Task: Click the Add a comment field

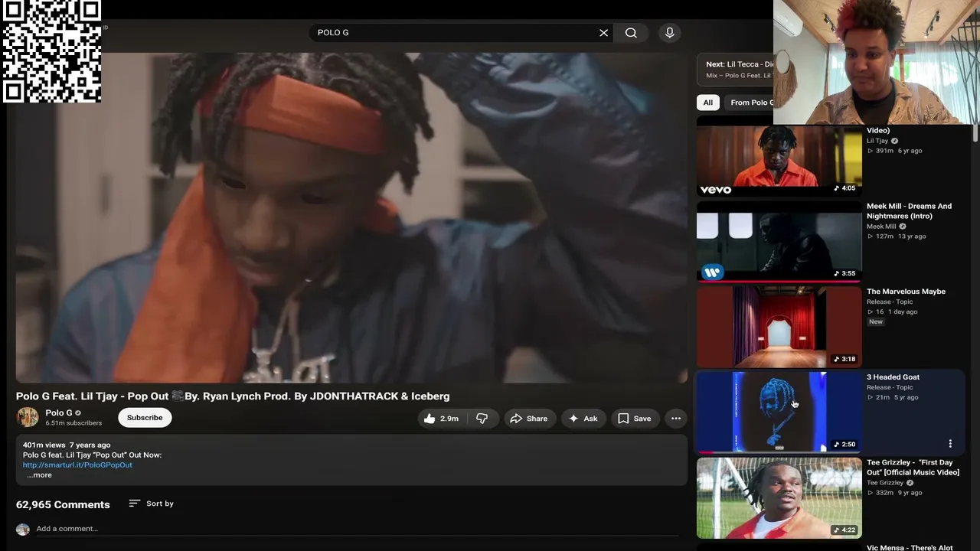Action: 357,529
